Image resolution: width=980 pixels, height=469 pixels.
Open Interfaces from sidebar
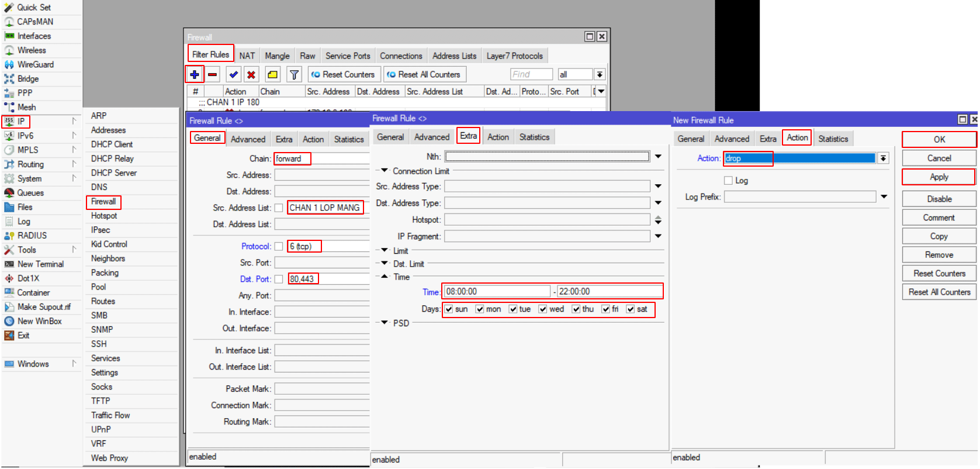coord(34,36)
